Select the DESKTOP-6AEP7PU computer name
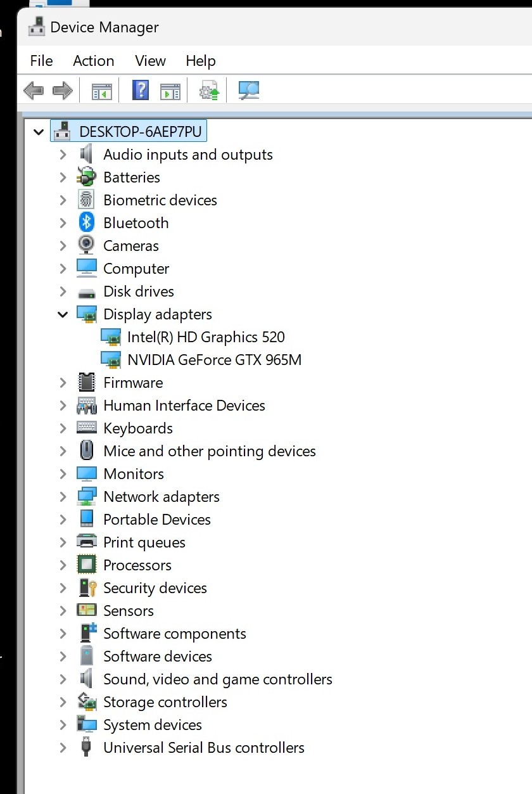The width and height of the screenshot is (532, 794). 141,132
